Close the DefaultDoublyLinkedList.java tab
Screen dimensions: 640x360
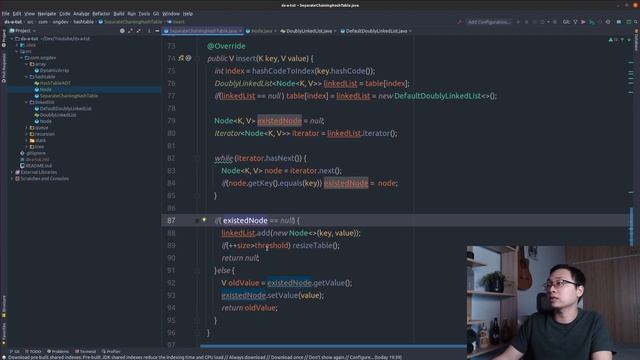[x=410, y=31]
